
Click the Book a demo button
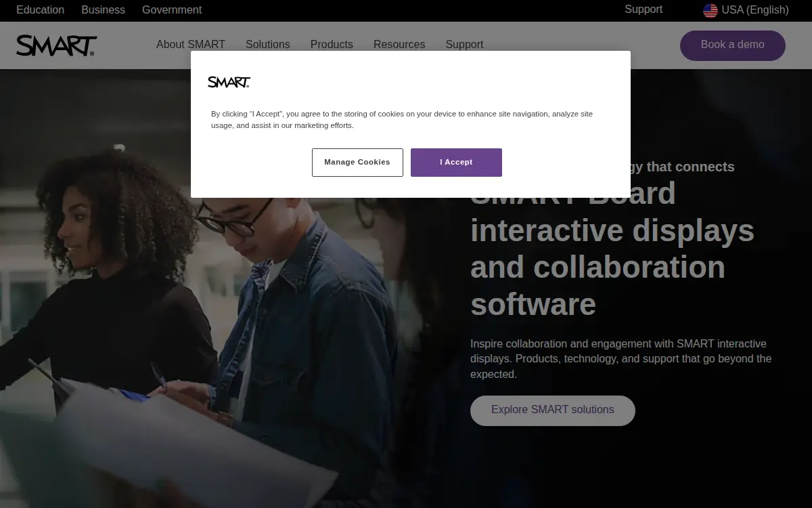tap(733, 45)
